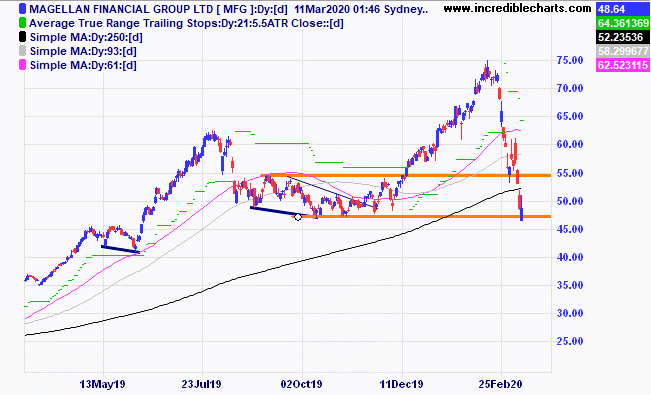The height and width of the screenshot is (395, 651).
Task: Click the 11Dec19 date axis label
Action: (401, 384)
